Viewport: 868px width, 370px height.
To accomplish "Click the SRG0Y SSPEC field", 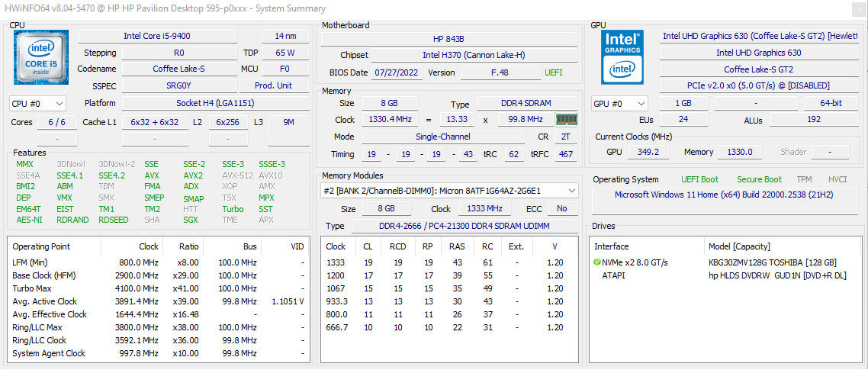I will pos(179,86).
